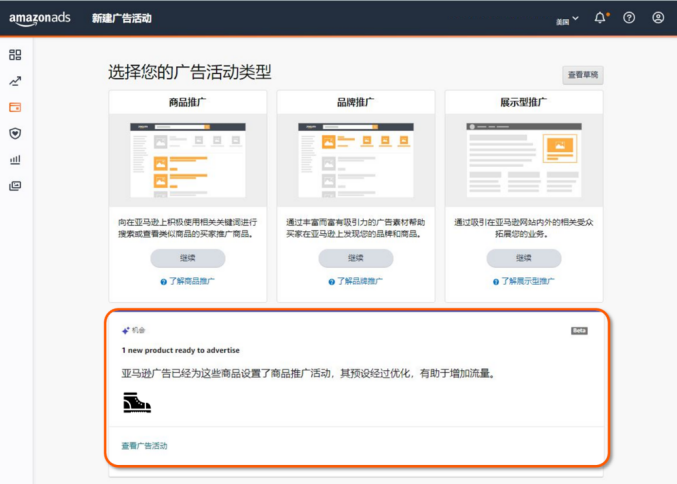Click the 查看草稿 button
This screenshot has height=484, width=677.
(582, 75)
